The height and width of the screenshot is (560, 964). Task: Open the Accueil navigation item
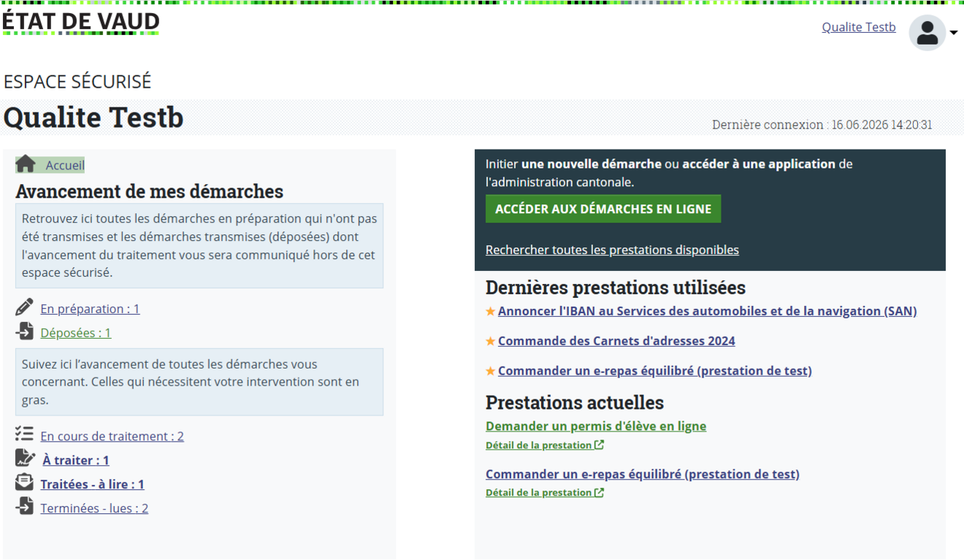click(x=65, y=166)
